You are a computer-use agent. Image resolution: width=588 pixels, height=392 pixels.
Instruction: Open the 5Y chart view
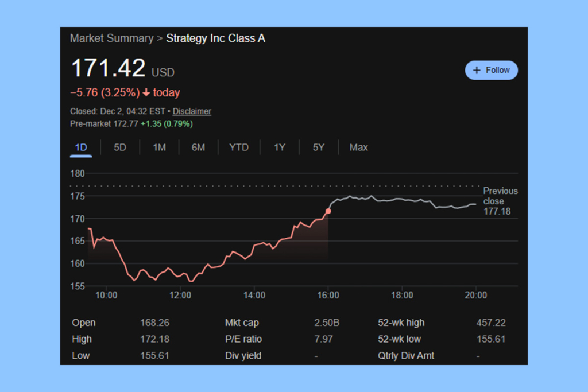tap(318, 148)
